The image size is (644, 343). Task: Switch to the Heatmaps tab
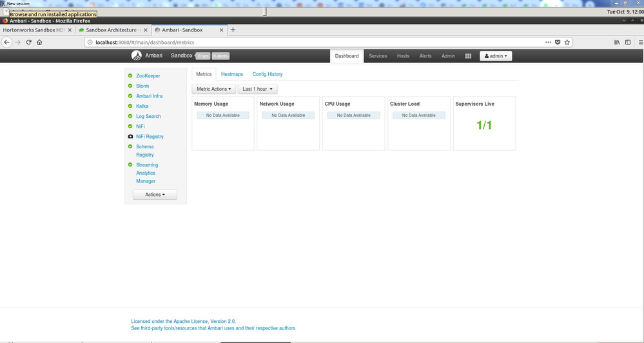232,74
